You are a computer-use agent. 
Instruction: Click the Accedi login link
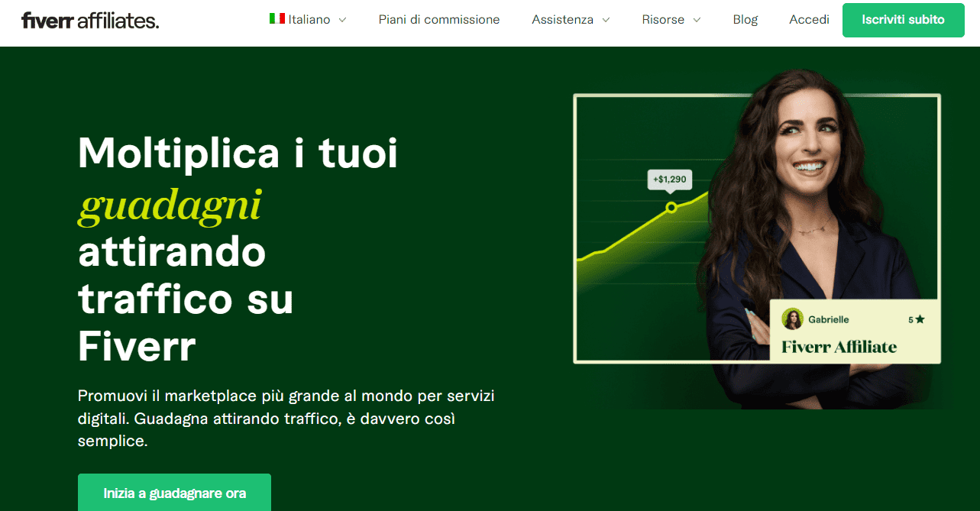pos(809,20)
